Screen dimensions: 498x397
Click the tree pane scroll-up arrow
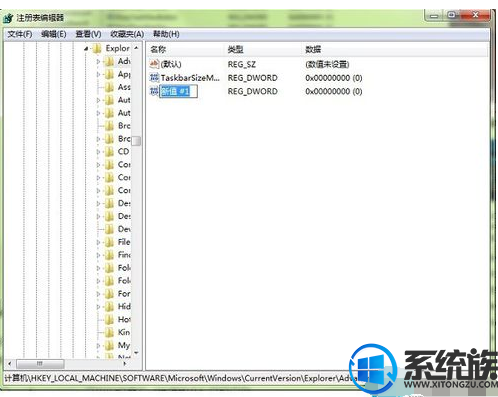(136, 48)
